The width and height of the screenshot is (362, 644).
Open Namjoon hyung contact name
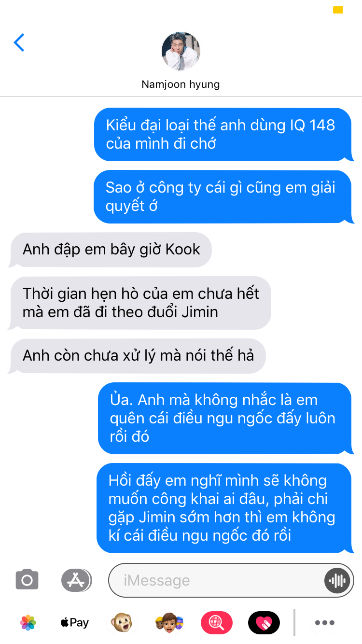pyautogui.click(x=181, y=84)
